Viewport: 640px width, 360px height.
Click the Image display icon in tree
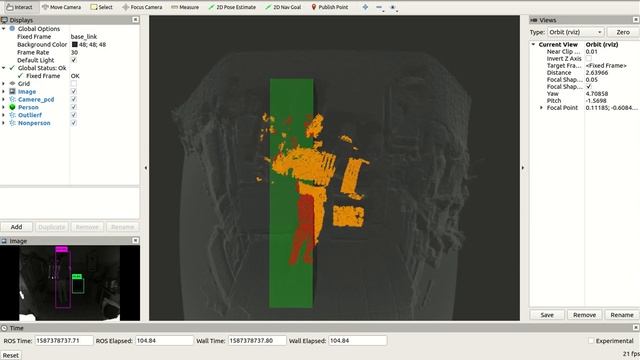(12, 91)
